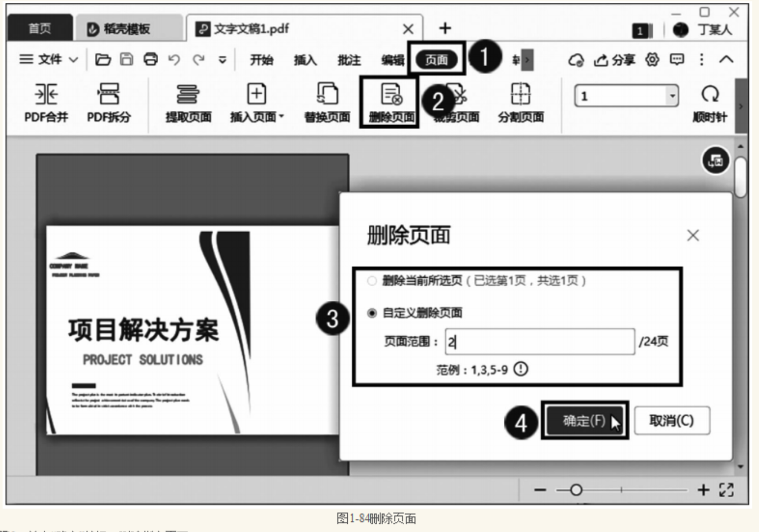Click the info icon beside 范例
This screenshot has height=532, width=759.
pyautogui.click(x=521, y=369)
